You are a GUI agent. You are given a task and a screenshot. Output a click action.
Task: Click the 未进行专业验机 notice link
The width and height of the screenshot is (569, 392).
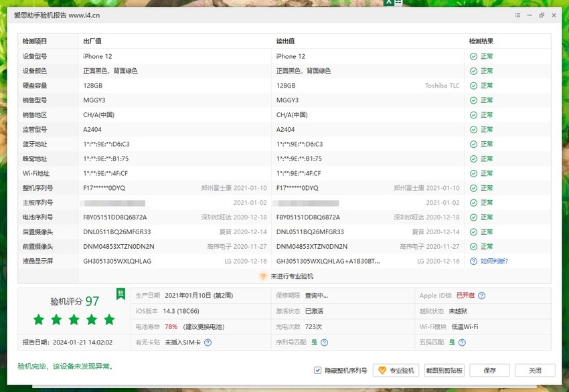coord(292,276)
